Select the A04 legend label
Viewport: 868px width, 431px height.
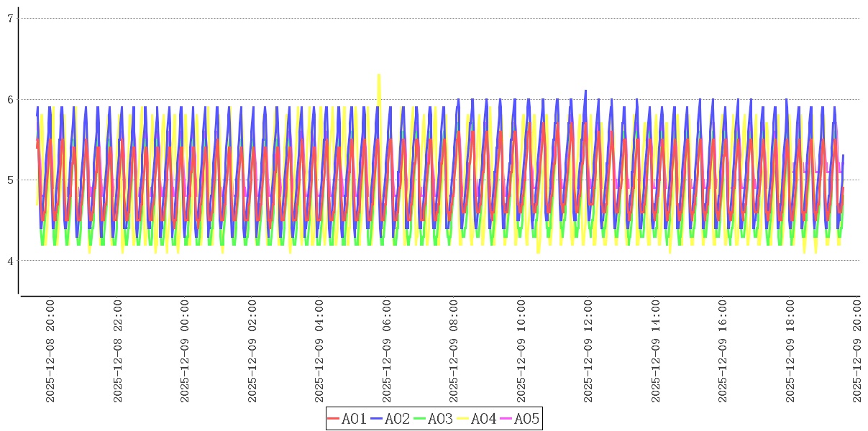483,419
